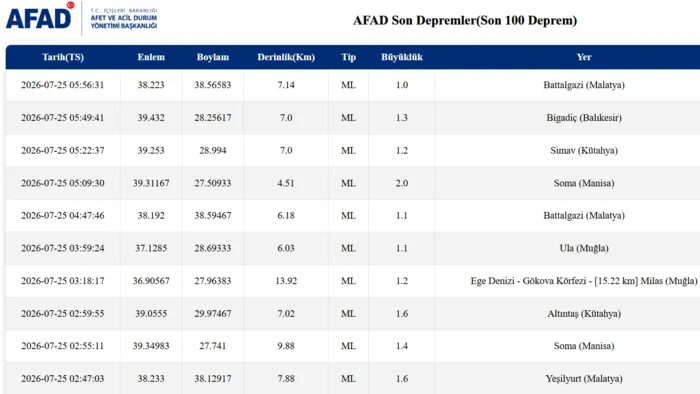Select latitude value 36.90567
Screen dimensions: 700x394
pos(151,281)
